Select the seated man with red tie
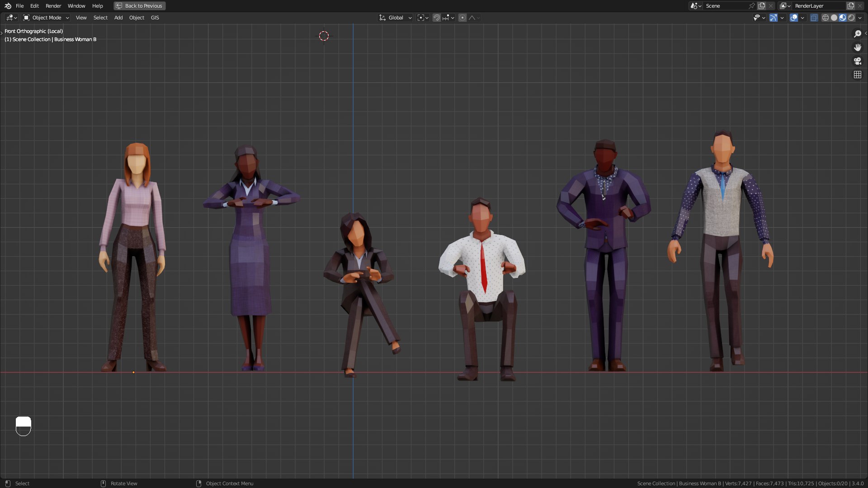 point(483,267)
